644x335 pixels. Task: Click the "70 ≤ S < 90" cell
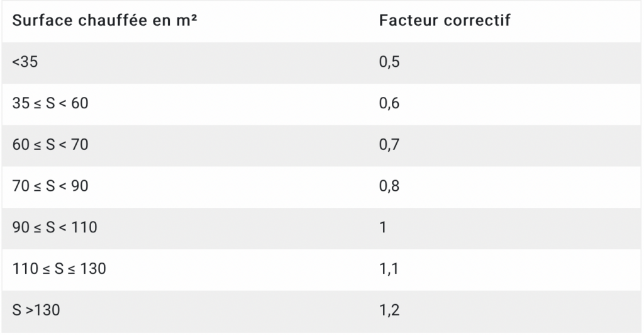[50, 186]
